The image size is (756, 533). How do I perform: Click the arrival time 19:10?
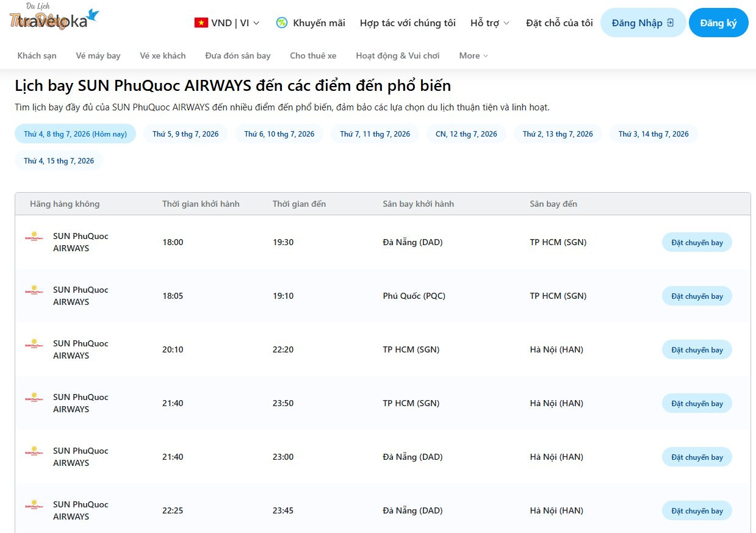click(283, 296)
